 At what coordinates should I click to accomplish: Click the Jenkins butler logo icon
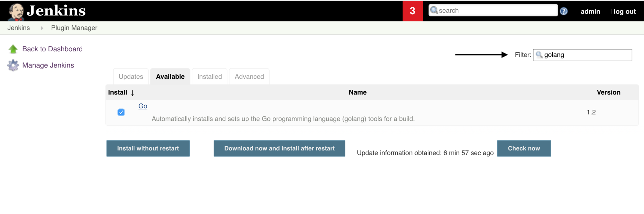pos(16,12)
